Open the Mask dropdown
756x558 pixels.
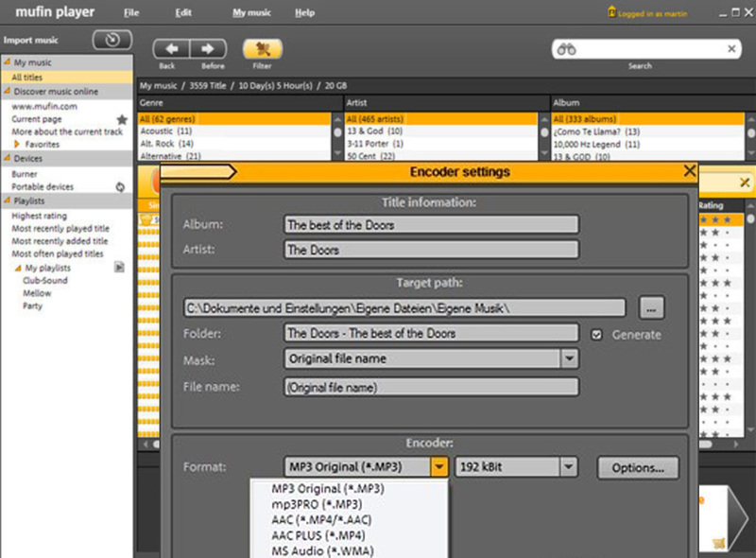point(569,358)
